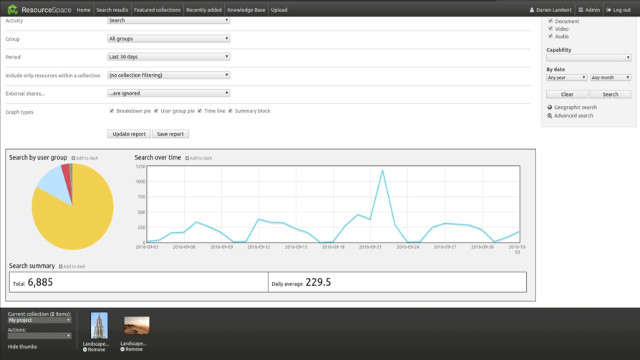Click the Admin menu bars icon
The image size is (640, 360).
pyautogui.click(x=580, y=10)
